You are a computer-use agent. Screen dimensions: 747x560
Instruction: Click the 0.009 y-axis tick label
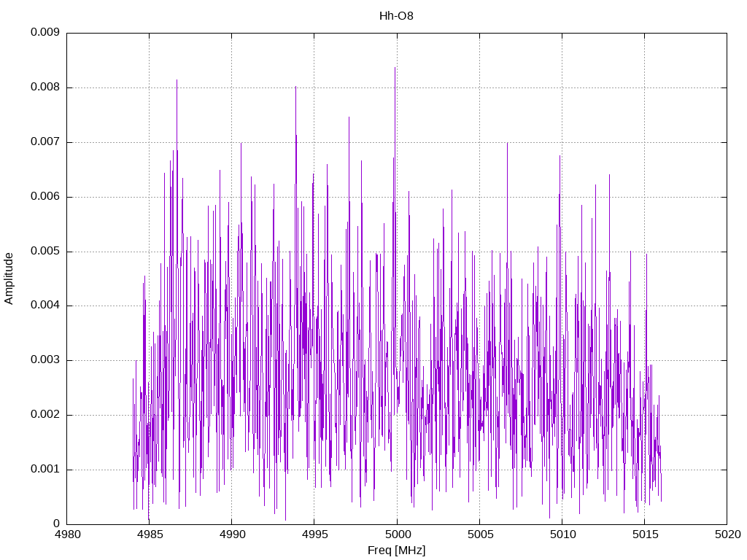click(x=44, y=32)
